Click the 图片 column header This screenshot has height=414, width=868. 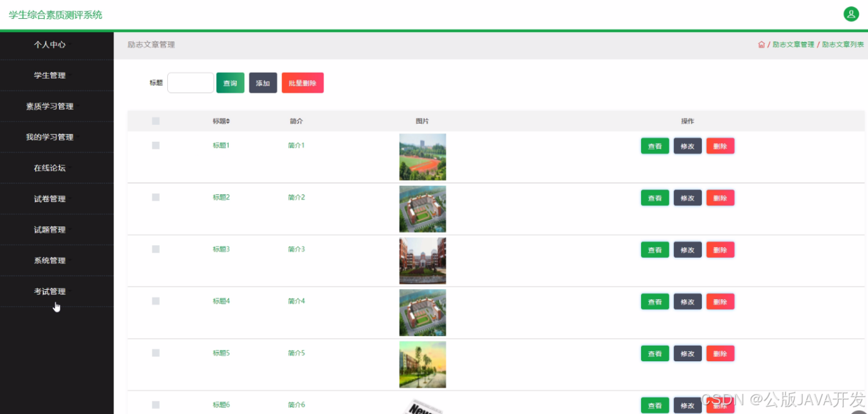422,121
